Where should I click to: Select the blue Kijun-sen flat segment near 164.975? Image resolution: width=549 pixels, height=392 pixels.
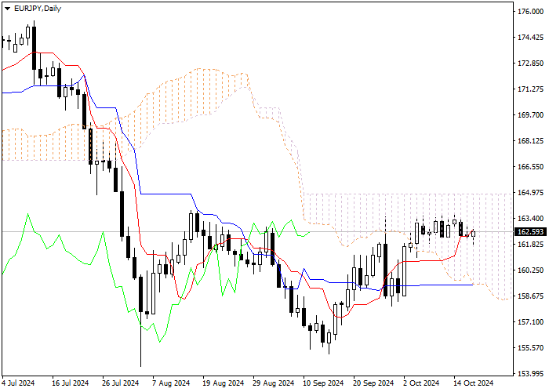pos(165,194)
